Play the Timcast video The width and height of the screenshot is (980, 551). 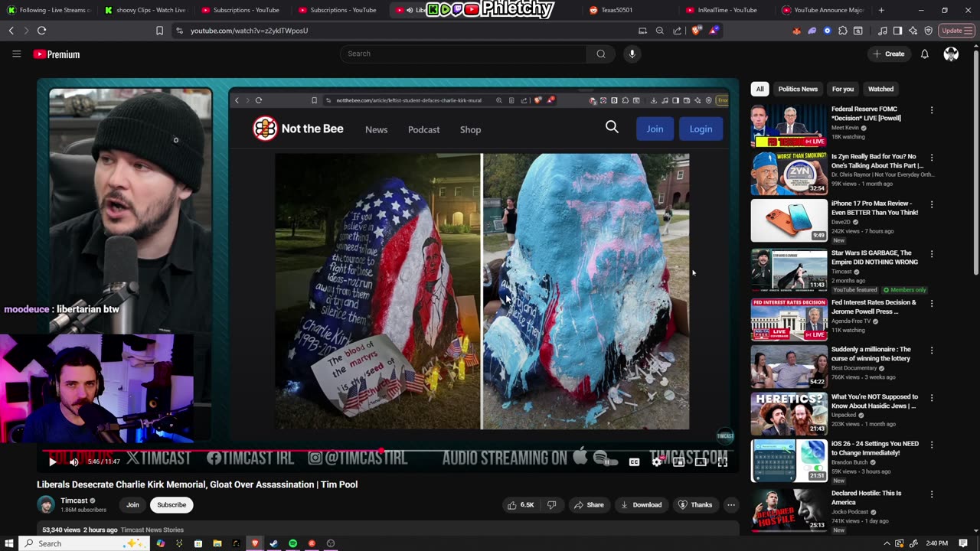coord(52,461)
